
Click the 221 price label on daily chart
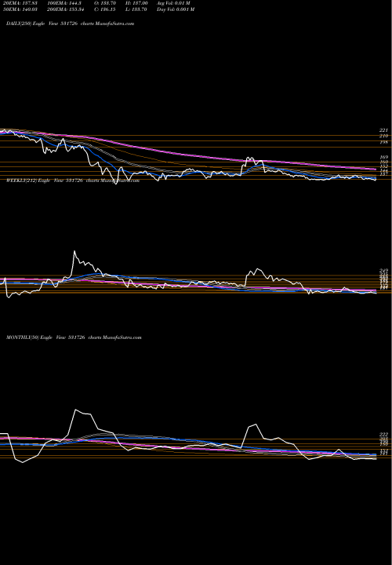pos(383,130)
